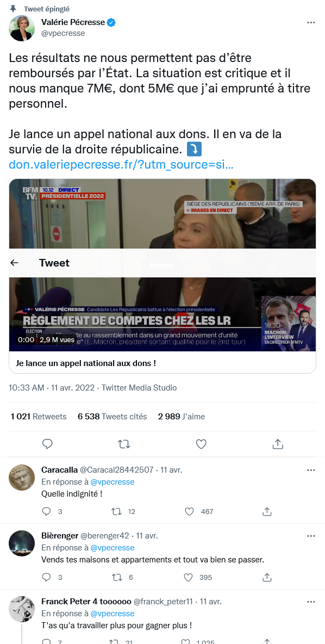Share Bièrenger's reply

tap(267, 577)
